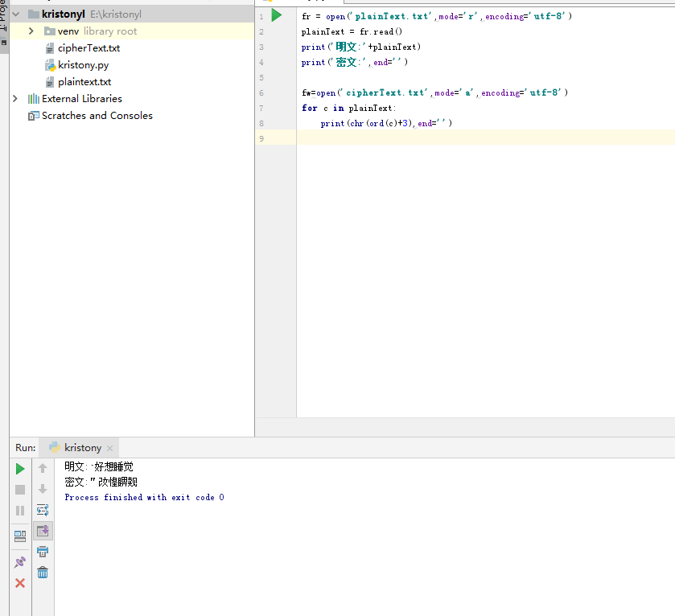675x616 pixels.
Task: Collapse the kristonyl project root folder
Action: click(15, 14)
